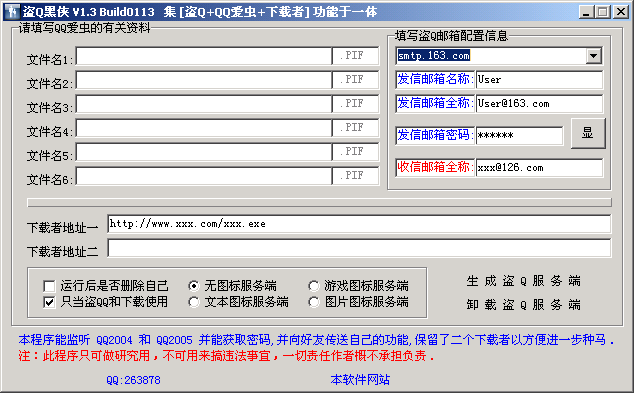Pick the 文本图标服务端 radio option
Image resolution: width=634 pixels, height=393 pixels.
(194, 302)
